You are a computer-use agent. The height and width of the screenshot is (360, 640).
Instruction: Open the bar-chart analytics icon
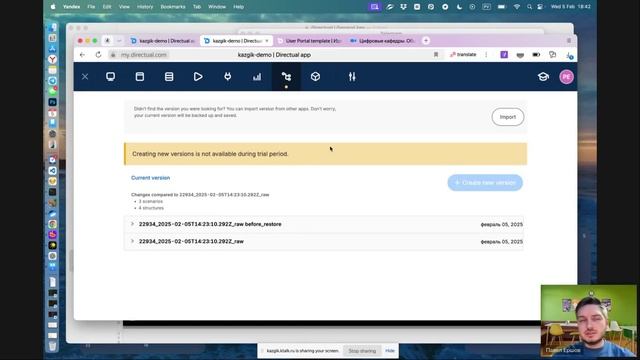[x=257, y=77]
